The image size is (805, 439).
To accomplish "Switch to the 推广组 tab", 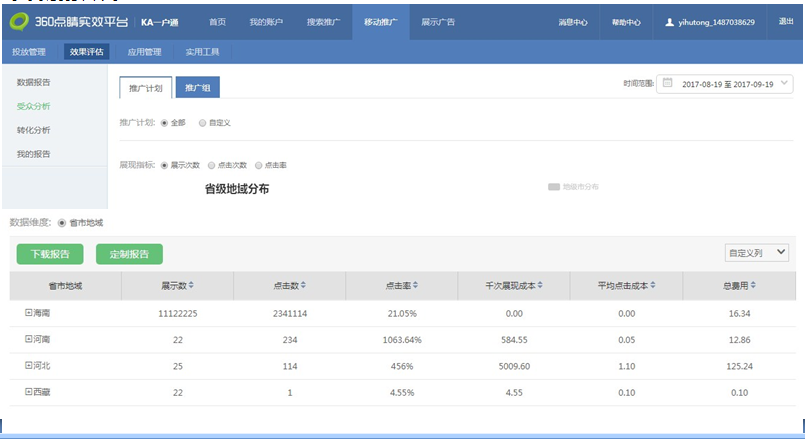I will click(x=197, y=88).
